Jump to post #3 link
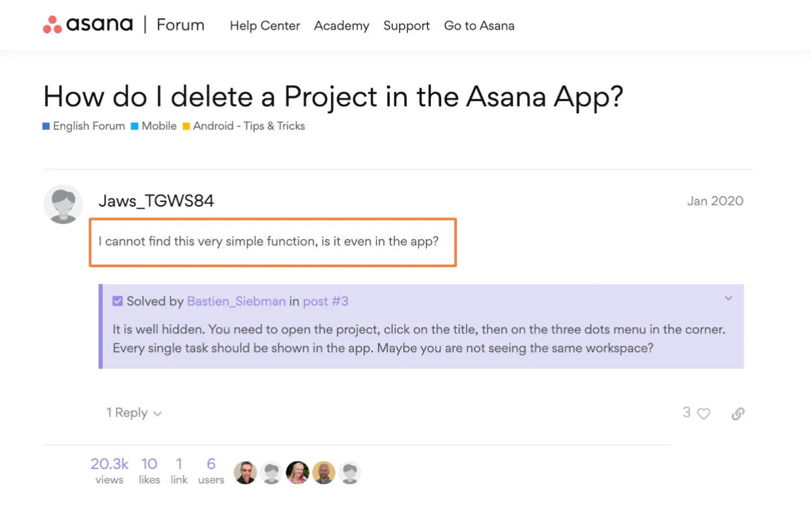812x512 pixels. [326, 301]
